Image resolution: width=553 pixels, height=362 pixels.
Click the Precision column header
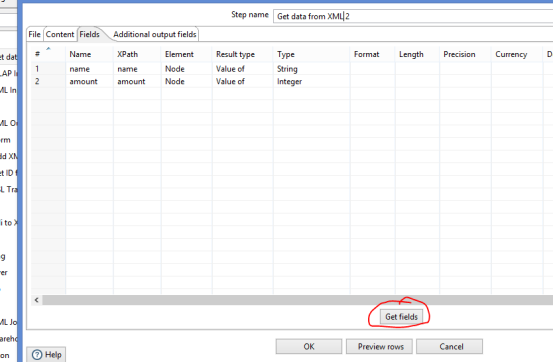(x=466, y=54)
